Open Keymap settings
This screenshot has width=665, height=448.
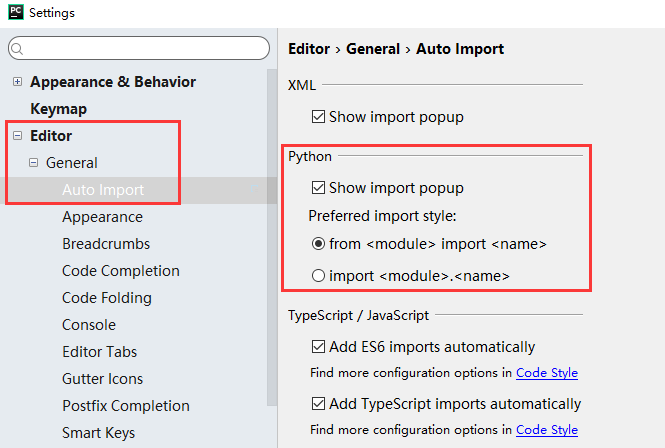point(58,109)
